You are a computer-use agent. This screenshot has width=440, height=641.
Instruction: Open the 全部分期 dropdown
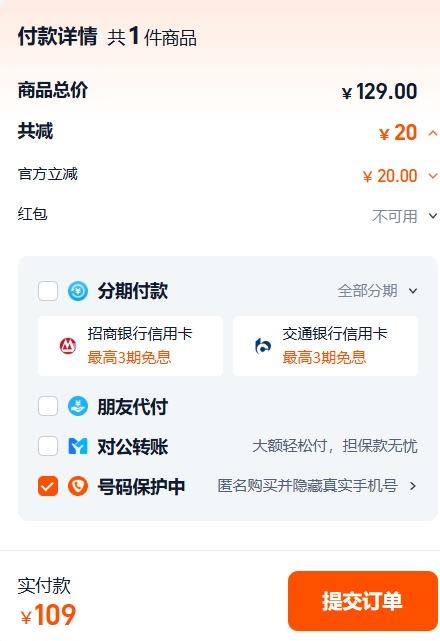[377, 291]
